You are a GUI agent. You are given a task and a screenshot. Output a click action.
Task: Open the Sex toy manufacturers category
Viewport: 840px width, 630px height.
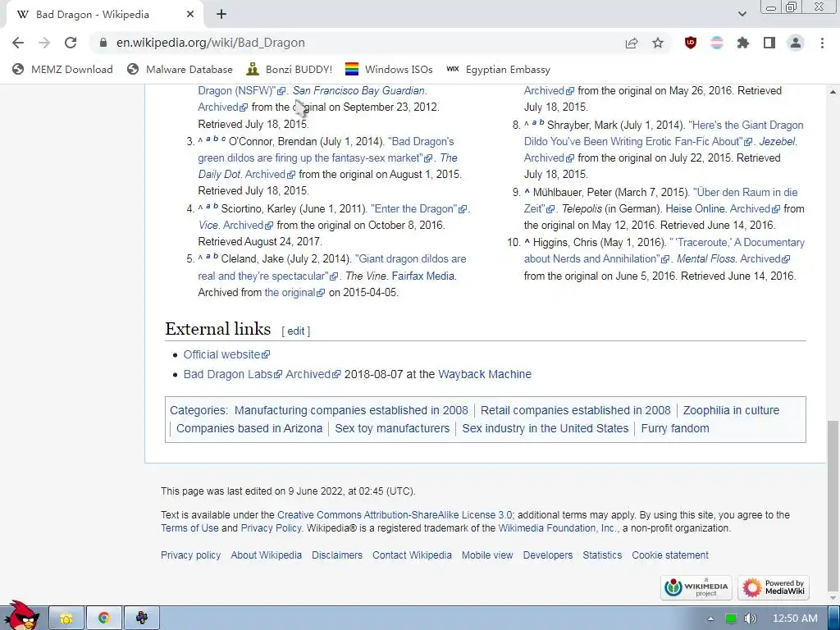(392, 428)
